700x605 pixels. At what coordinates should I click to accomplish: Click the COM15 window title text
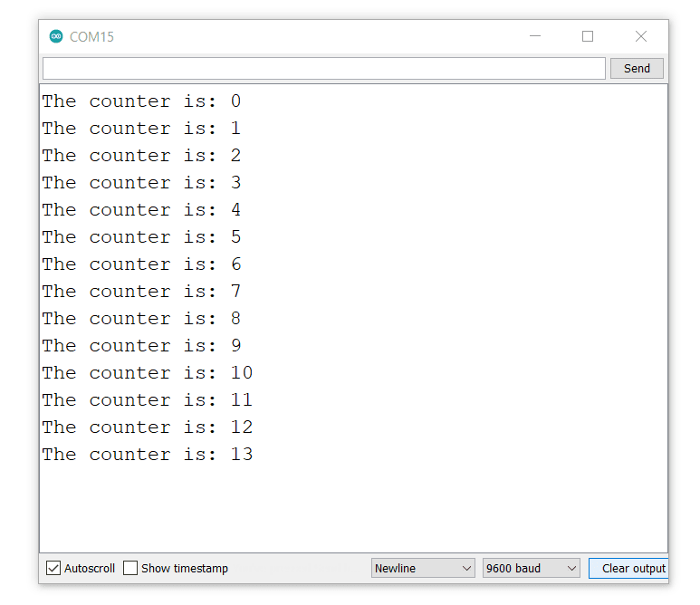(91, 36)
